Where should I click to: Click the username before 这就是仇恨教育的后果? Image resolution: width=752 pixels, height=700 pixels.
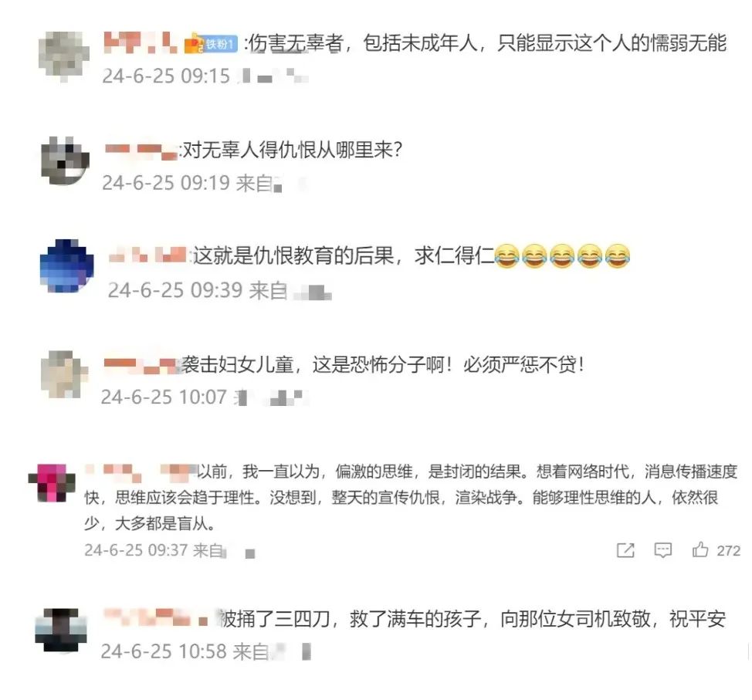147,255
